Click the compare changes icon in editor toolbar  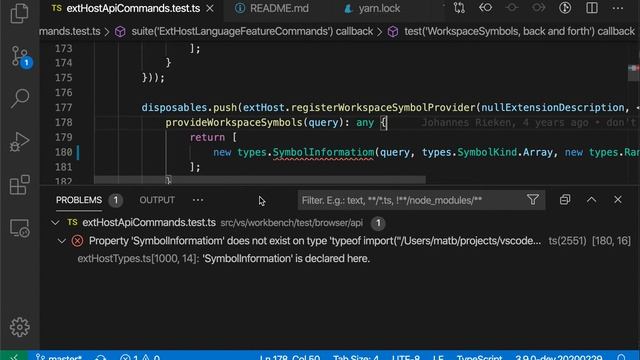(459, 8)
